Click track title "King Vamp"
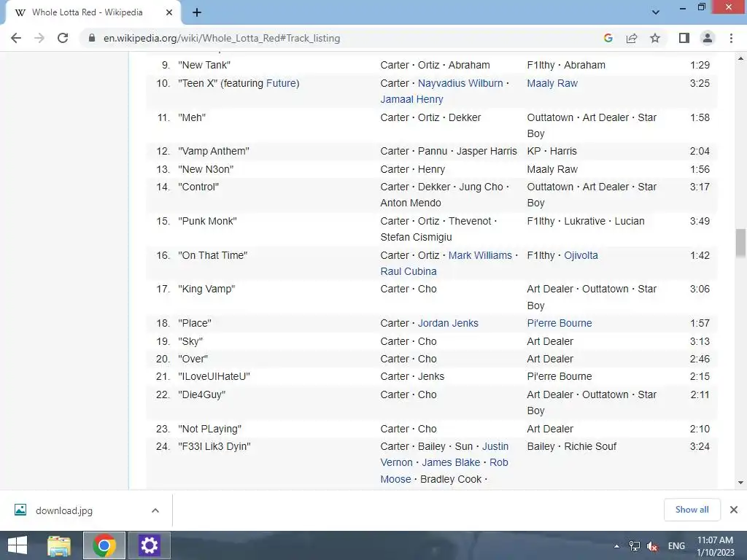Image resolution: width=747 pixels, height=560 pixels. pyautogui.click(x=206, y=289)
